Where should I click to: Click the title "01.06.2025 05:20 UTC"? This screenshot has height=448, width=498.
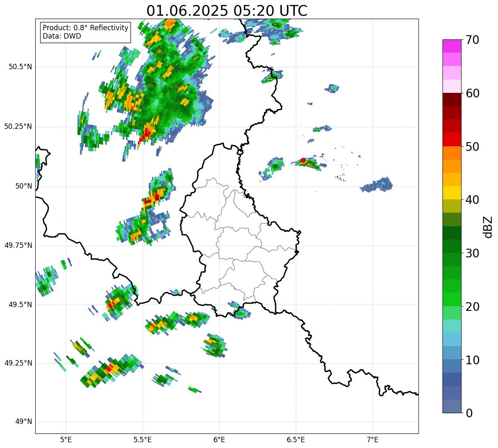227,10
